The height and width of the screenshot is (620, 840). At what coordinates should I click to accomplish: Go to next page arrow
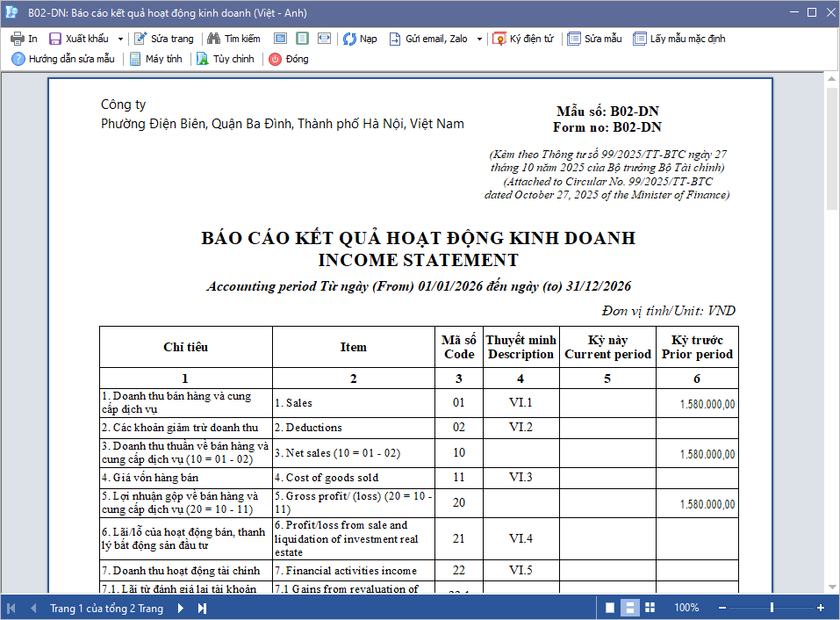pyautogui.click(x=181, y=609)
